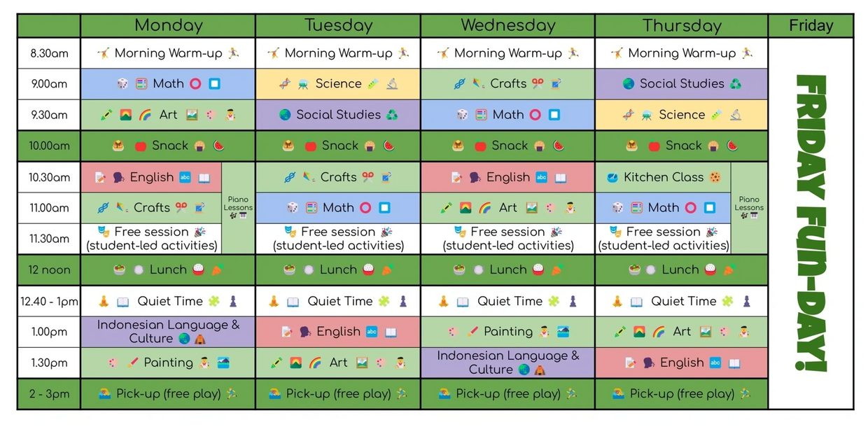Click the microscope icon in Tuesday's Science cell
The height and width of the screenshot is (434, 868).
(x=392, y=84)
